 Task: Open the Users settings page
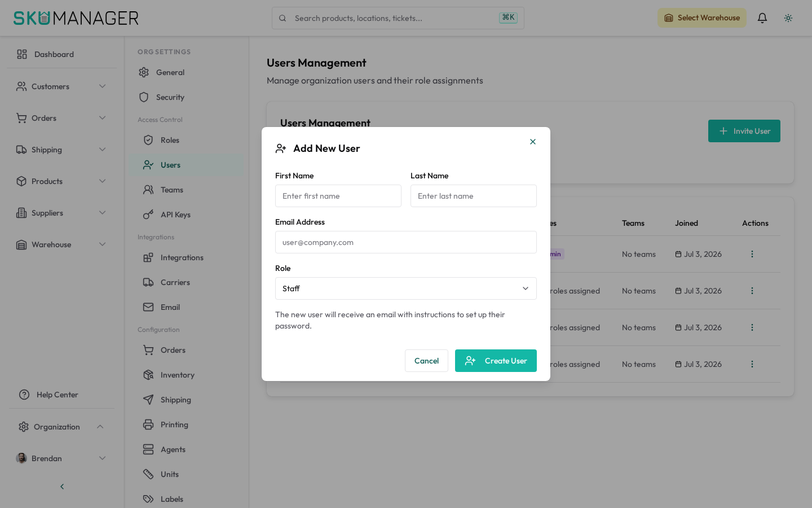click(187, 165)
